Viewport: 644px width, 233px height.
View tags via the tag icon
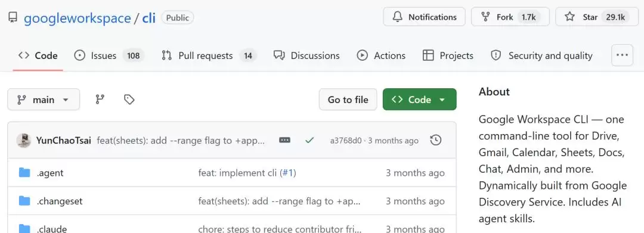tap(129, 100)
